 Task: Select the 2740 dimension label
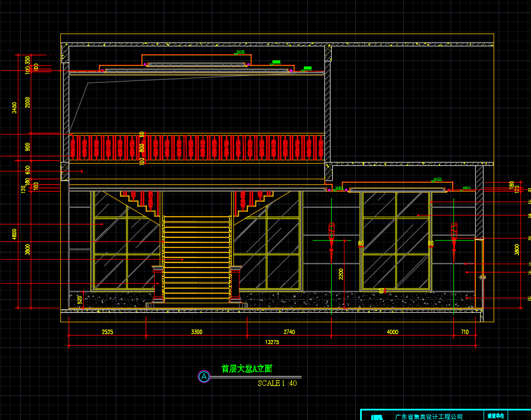[289, 332]
